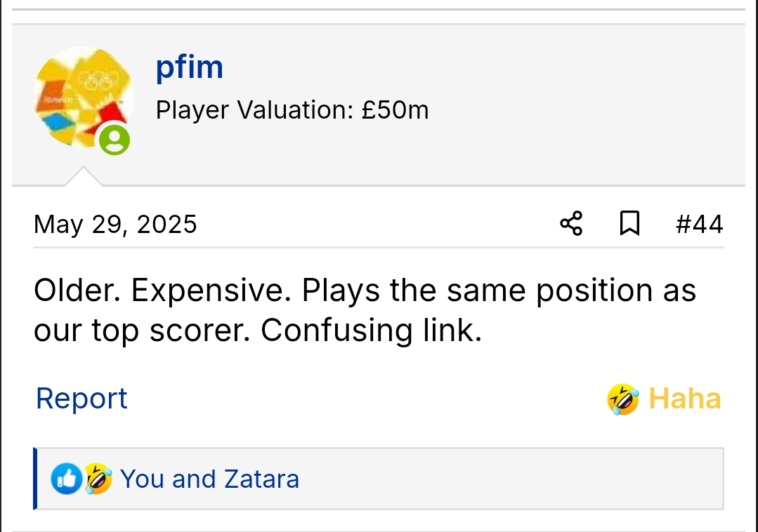758x532 pixels.
Task: Open the #44 post permalink
Action: click(x=699, y=225)
